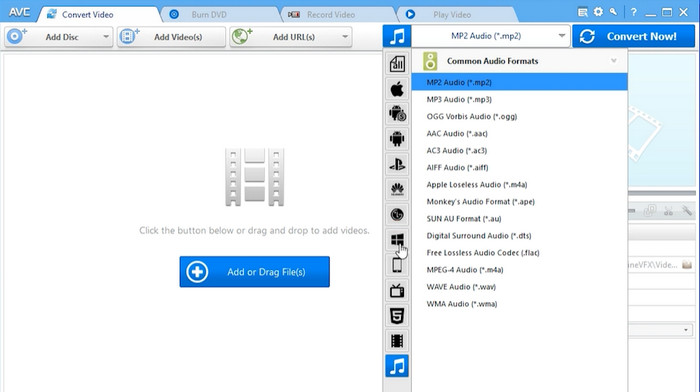700x392 pixels.
Task: Select the HTML5 video category icon
Action: coord(397,316)
